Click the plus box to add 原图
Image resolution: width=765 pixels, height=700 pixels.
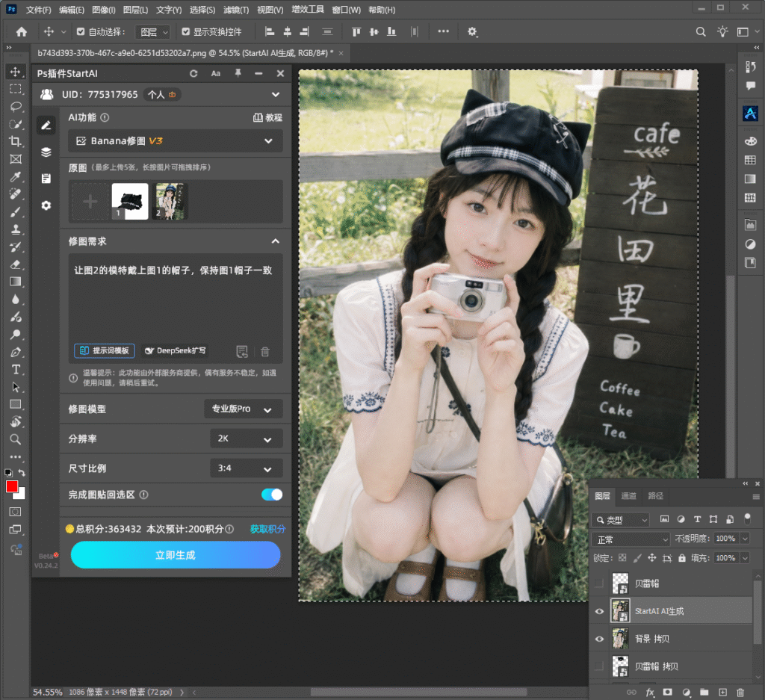click(x=90, y=202)
